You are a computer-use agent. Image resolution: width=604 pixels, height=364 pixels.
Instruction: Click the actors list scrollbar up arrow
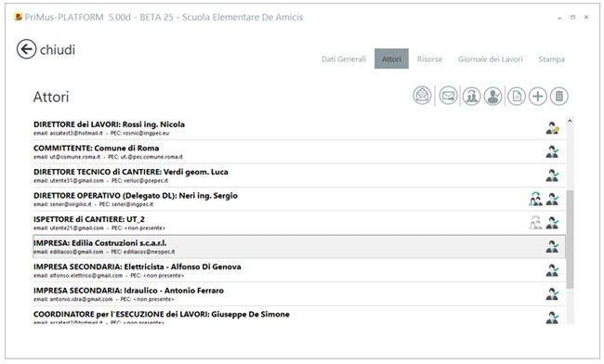coord(571,121)
